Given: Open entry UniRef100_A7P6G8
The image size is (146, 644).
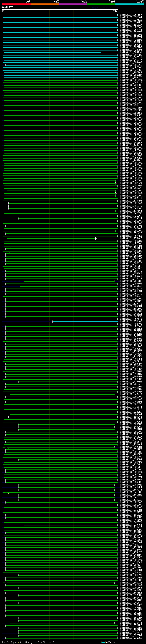Looking at the screenshot, I should [x=131, y=70].
